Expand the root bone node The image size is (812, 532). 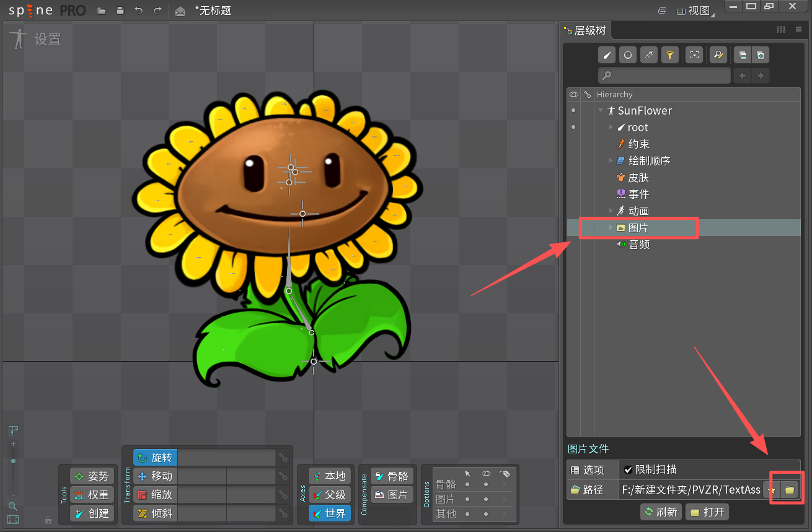click(611, 127)
